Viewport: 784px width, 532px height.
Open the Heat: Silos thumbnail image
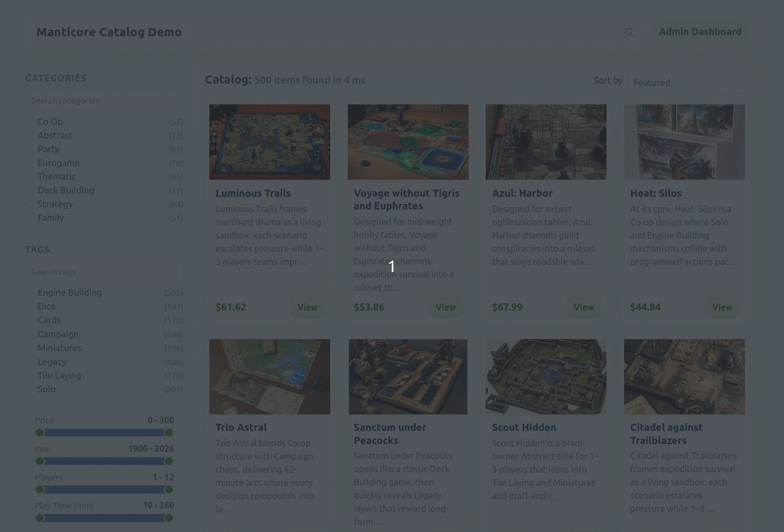(685, 142)
